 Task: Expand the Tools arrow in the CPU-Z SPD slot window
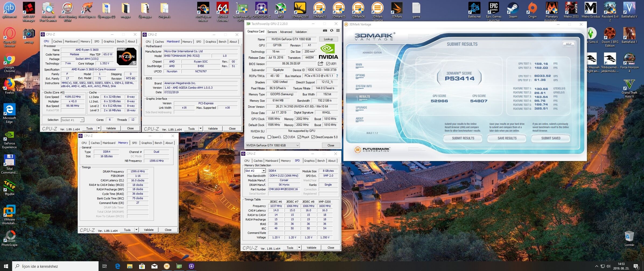pyautogui.click(x=299, y=248)
